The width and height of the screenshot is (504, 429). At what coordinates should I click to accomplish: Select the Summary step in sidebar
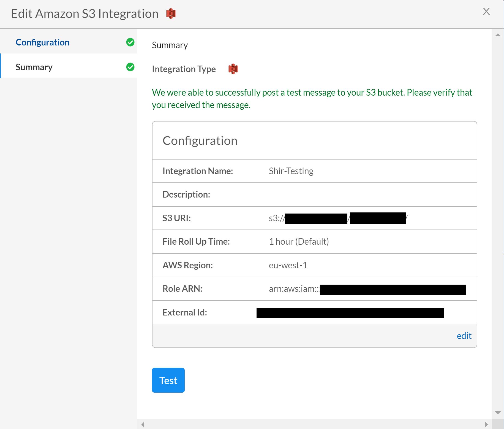coord(34,67)
